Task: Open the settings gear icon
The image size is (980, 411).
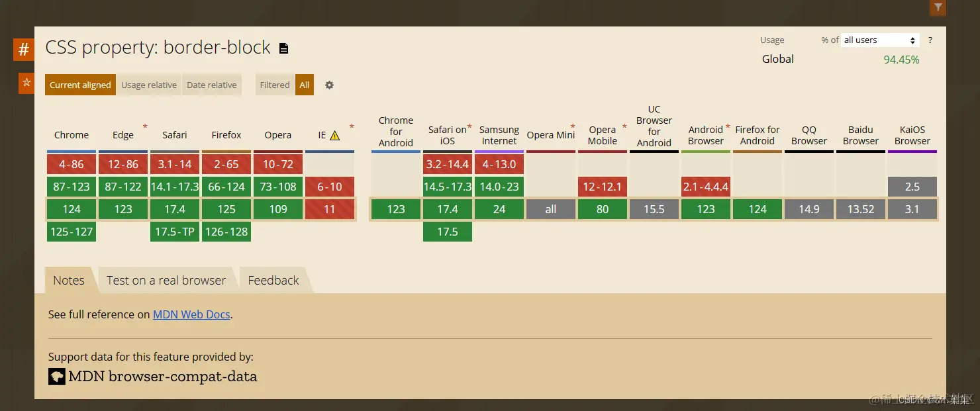Action: 329,85
